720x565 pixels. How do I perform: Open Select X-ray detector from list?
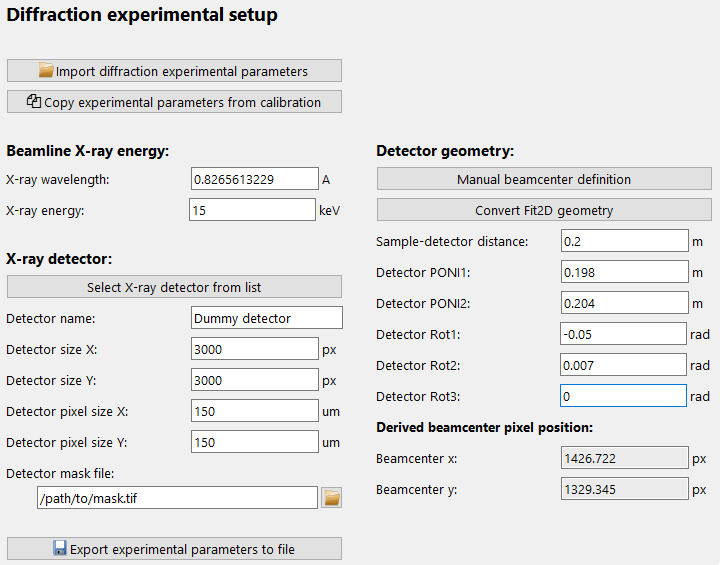coord(174,287)
